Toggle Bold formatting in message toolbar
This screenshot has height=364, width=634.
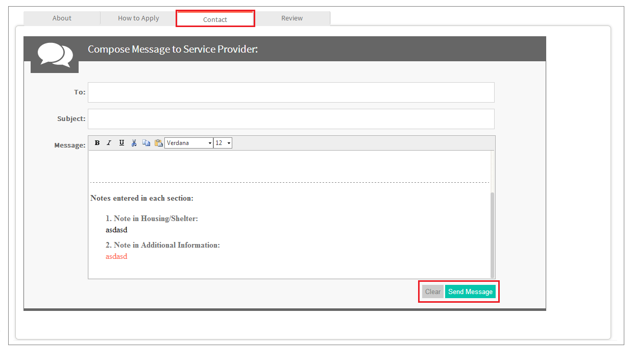point(97,143)
